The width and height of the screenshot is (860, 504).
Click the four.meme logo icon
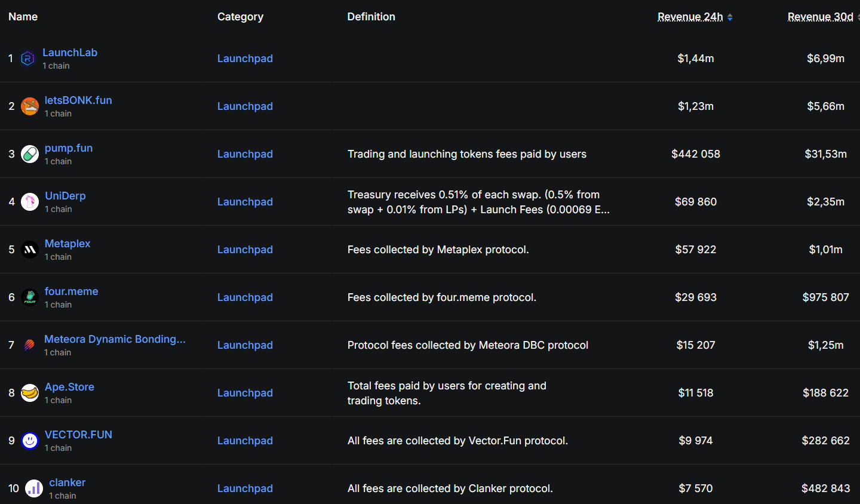[x=30, y=297]
